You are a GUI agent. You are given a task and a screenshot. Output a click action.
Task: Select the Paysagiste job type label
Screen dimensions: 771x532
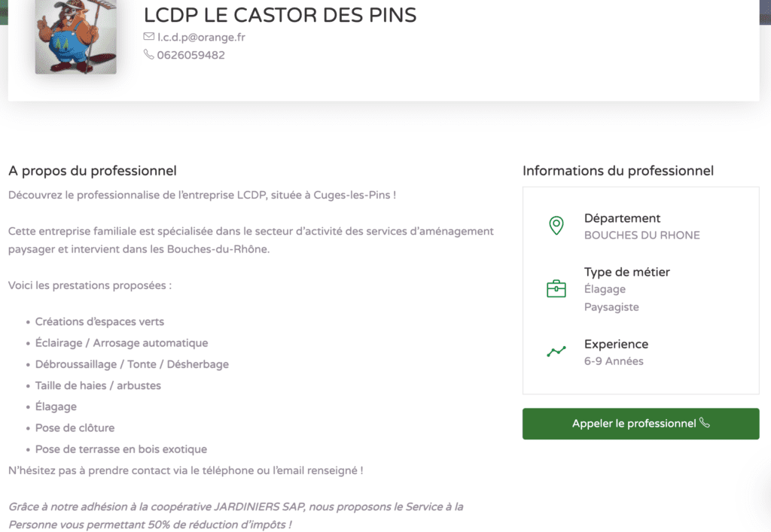(611, 307)
